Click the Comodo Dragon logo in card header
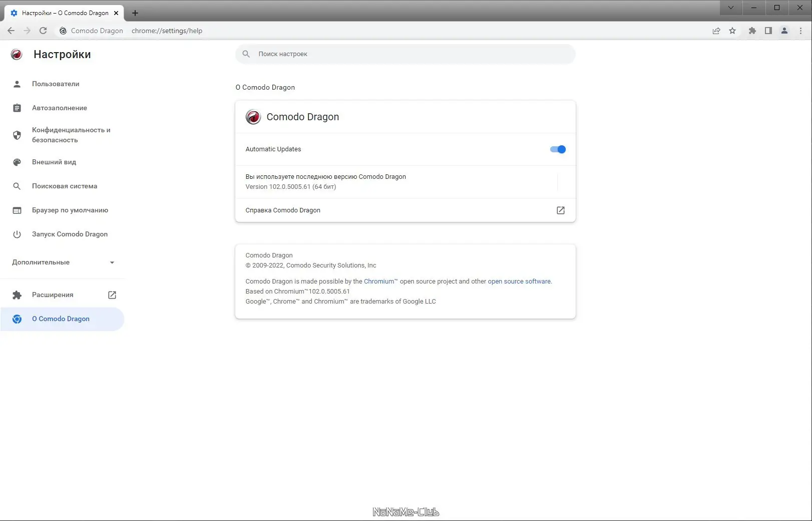This screenshot has height=521, width=812. click(253, 117)
